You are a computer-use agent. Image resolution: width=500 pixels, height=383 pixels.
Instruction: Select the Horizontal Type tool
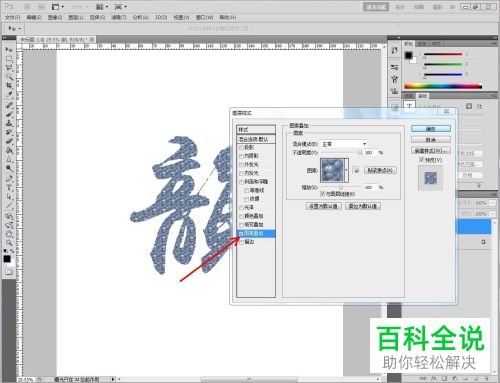pos(9,188)
